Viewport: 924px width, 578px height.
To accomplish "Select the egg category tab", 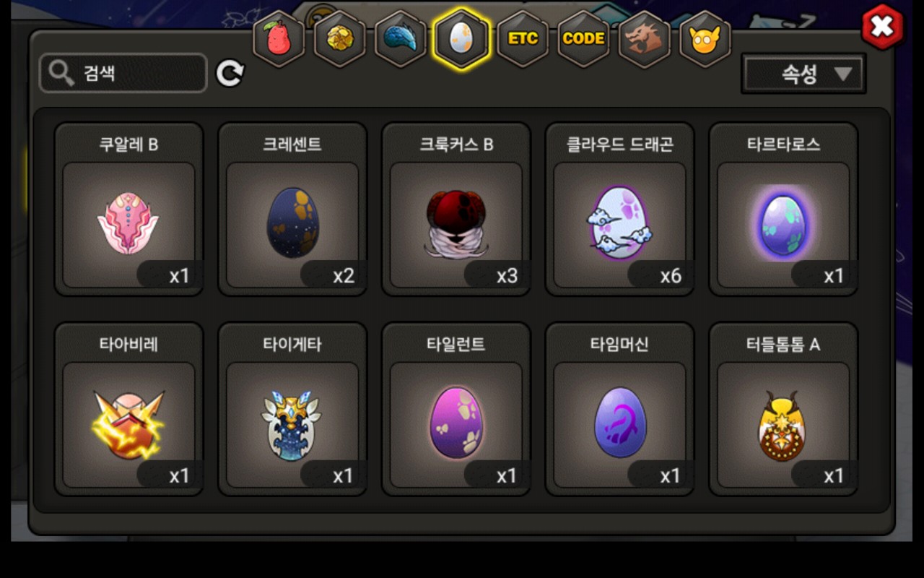I will click(461, 39).
